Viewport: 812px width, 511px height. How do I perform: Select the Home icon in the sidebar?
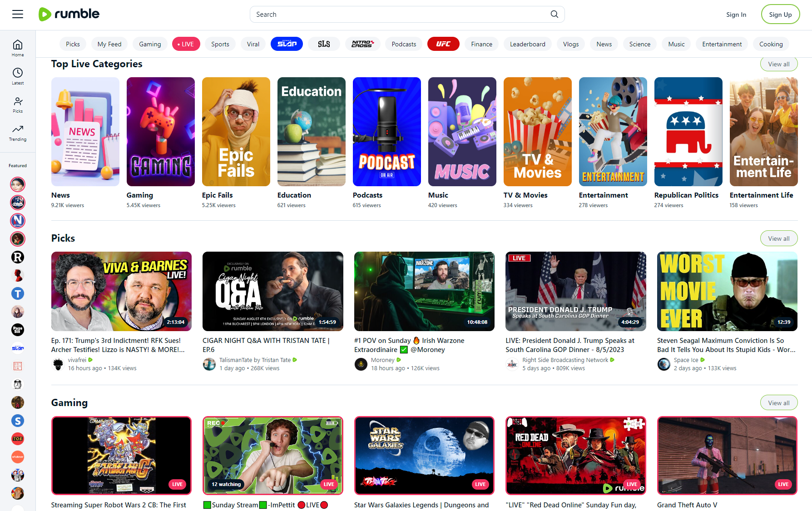click(17, 48)
